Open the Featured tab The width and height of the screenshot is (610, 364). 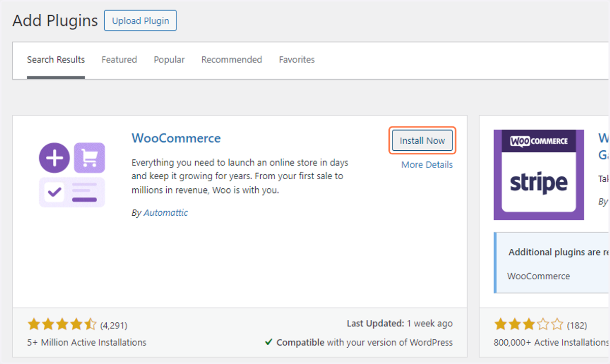pos(119,60)
